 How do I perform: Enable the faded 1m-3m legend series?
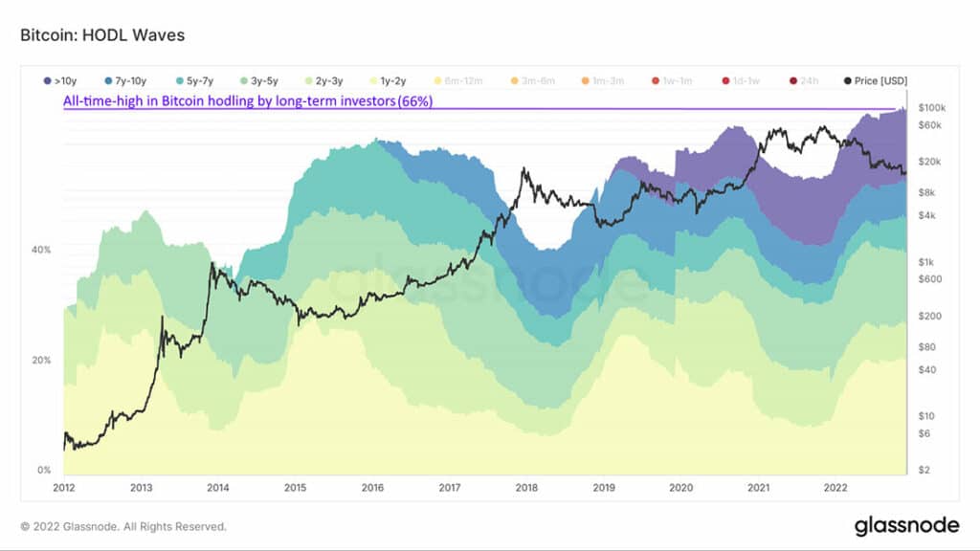click(x=603, y=80)
